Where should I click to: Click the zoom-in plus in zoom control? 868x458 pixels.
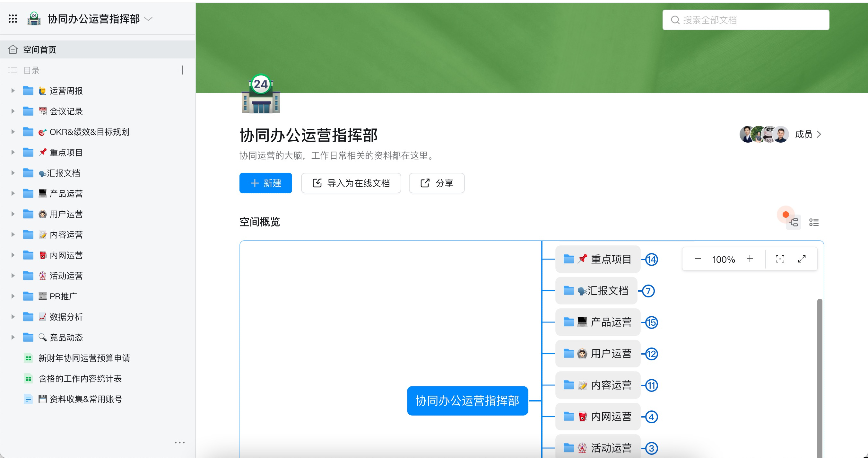[x=750, y=259]
